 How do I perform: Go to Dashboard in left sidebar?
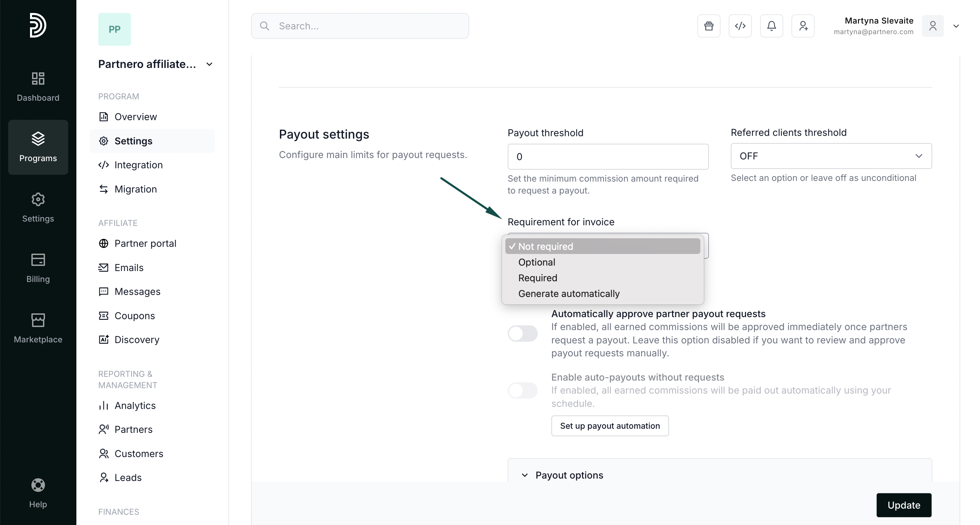[38, 87]
